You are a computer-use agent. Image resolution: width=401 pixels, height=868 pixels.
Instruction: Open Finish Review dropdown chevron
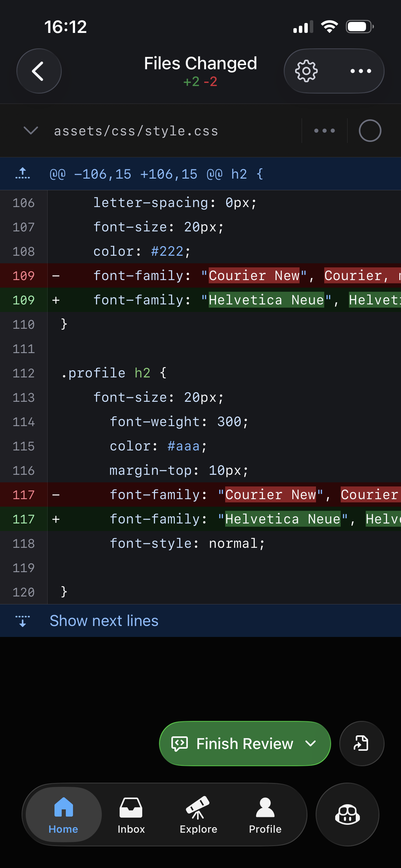311,743
